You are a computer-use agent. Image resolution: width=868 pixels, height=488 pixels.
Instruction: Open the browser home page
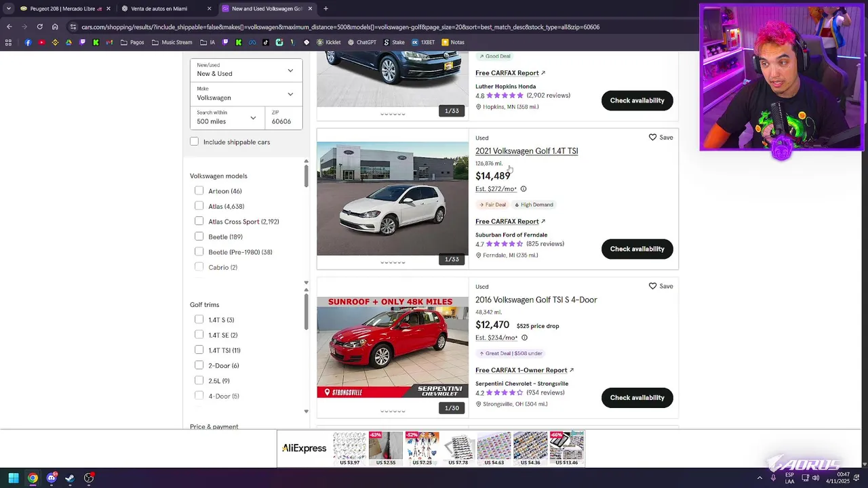click(55, 27)
